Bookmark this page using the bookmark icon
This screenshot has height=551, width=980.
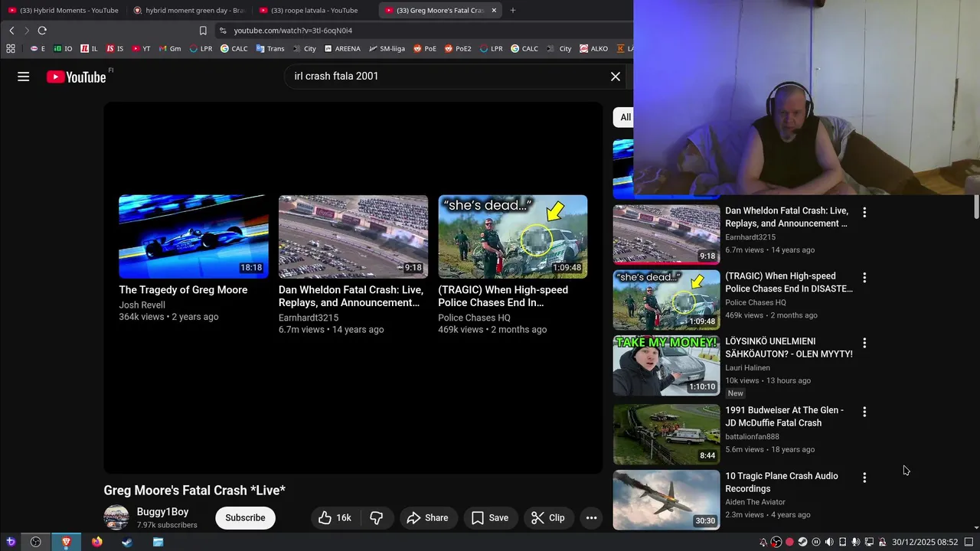[x=203, y=31]
